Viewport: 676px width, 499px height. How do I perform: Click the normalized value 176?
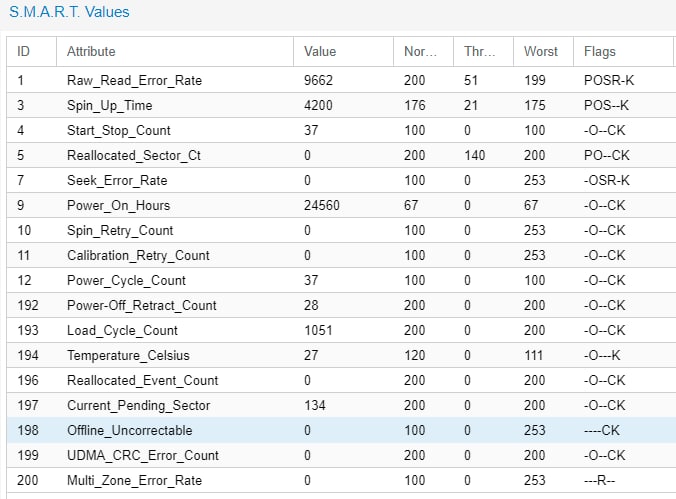(415, 105)
